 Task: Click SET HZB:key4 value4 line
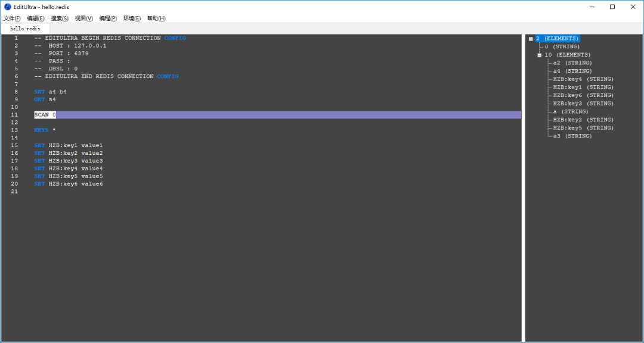point(69,169)
